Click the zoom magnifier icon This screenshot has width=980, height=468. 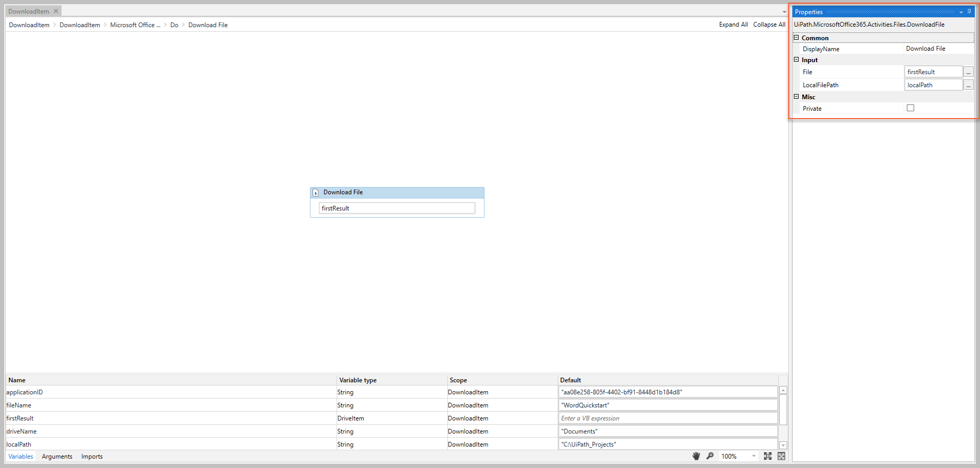(x=710, y=456)
